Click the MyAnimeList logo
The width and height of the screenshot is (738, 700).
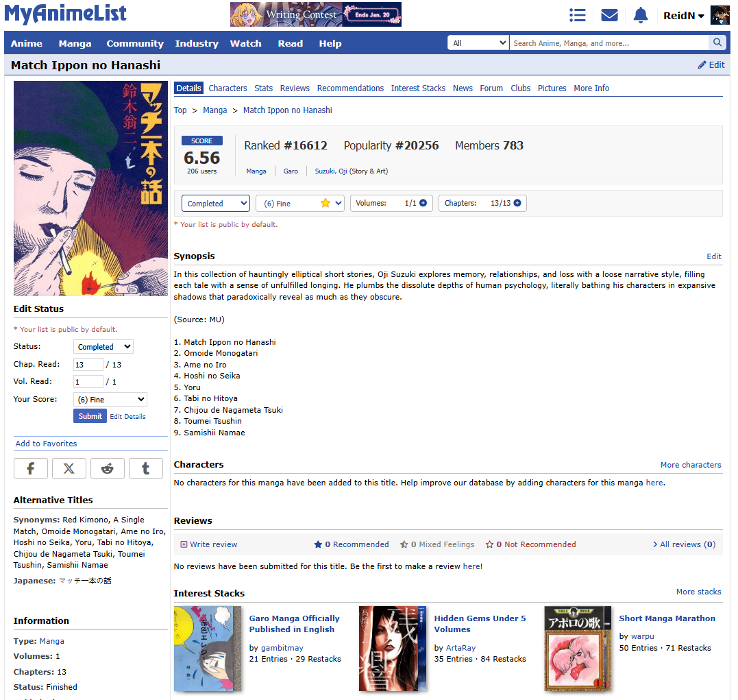[65, 14]
